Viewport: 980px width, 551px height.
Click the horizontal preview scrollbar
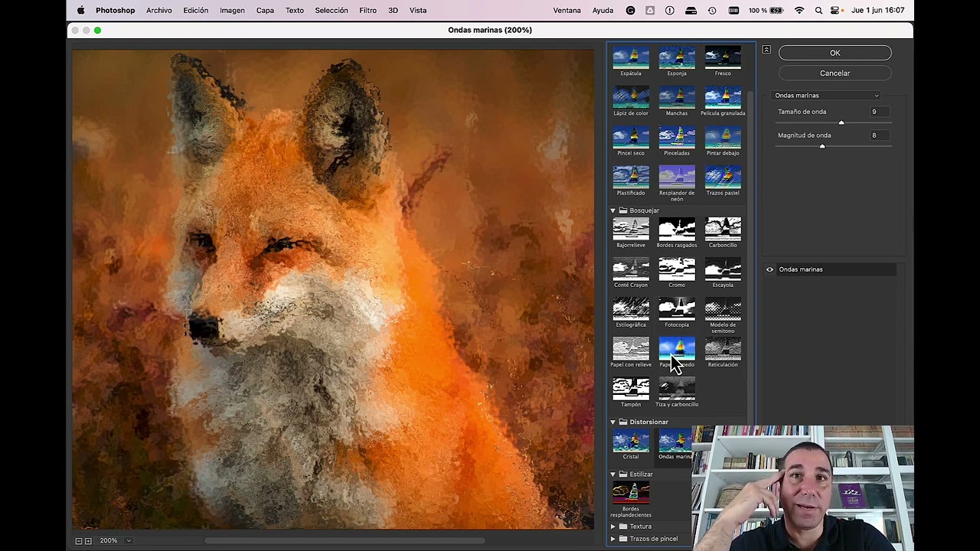pos(345,541)
